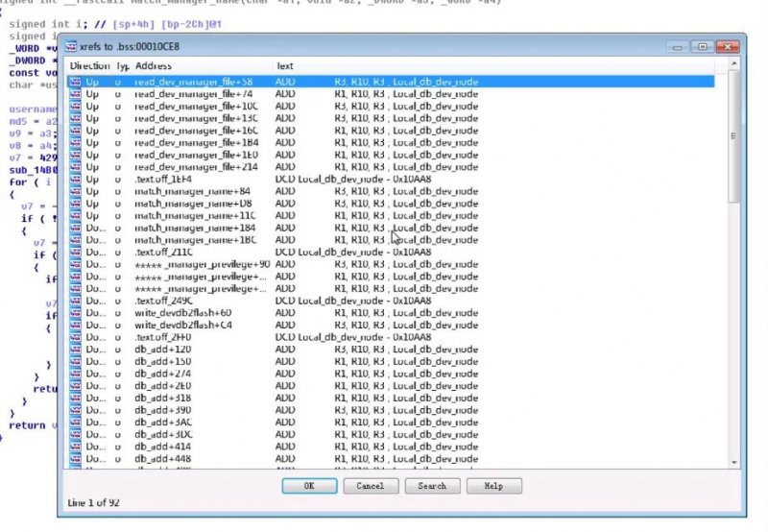Click the icon of the read_dev_manager_file+13C row
Image resolution: width=768 pixels, height=532 pixels.
75,118
